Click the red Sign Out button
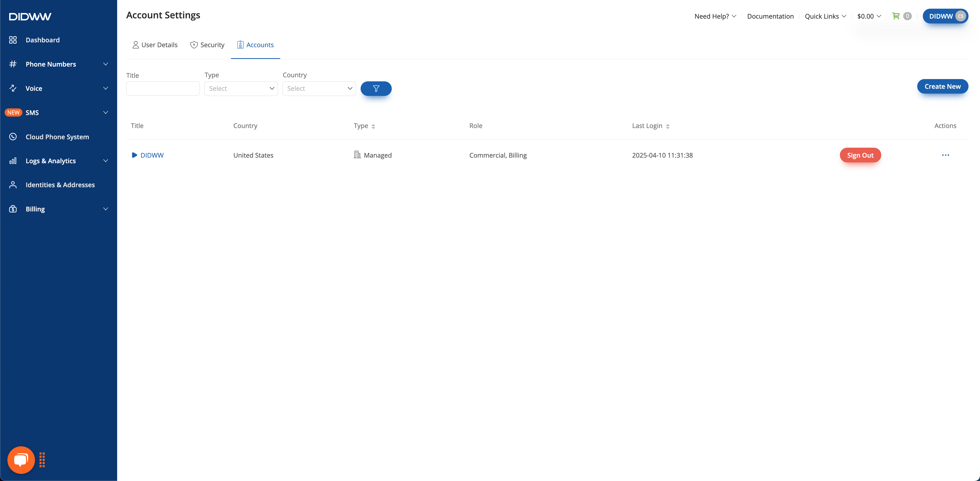The height and width of the screenshot is (481, 980). coord(860,155)
